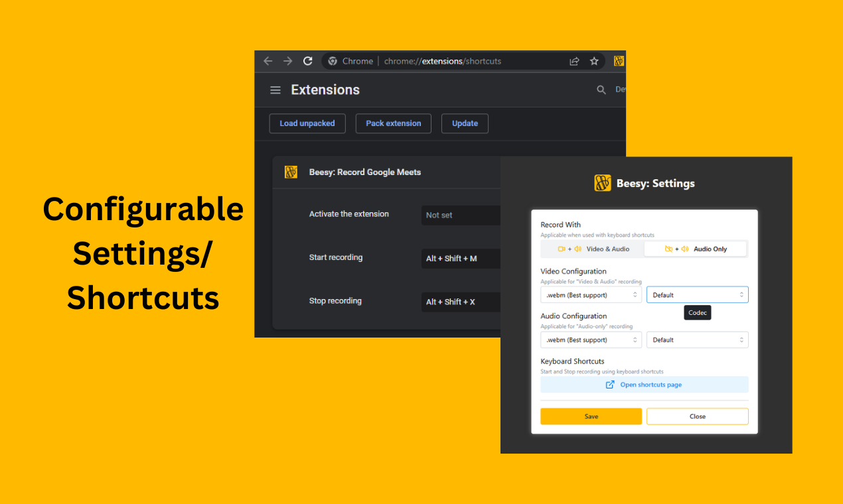The height and width of the screenshot is (504, 843).
Task: Click the 'Record With' section label
Action: (x=561, y=225)
